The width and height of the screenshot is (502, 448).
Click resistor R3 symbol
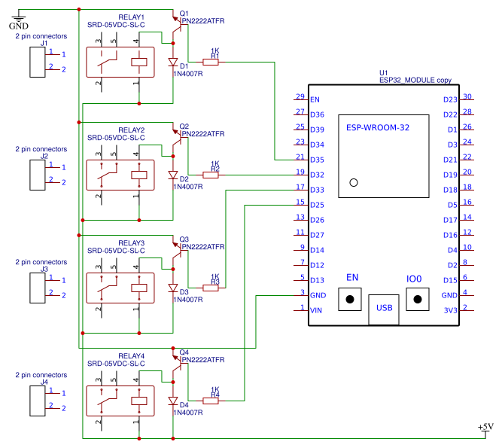point(211,288)
